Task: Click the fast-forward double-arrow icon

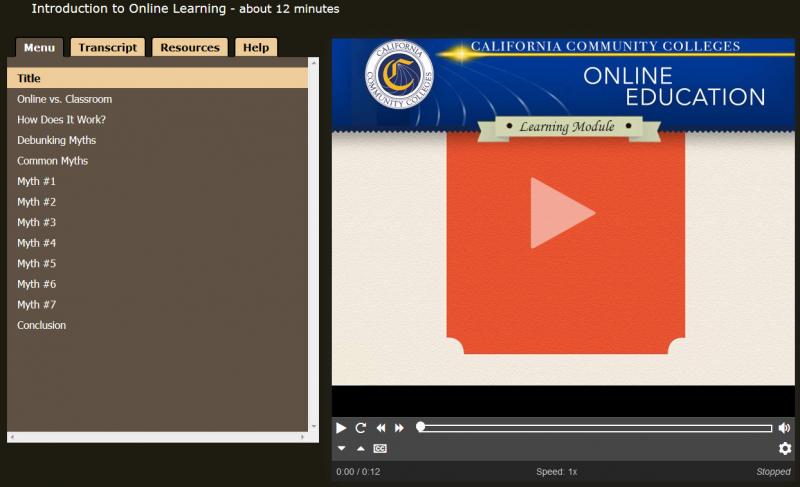Action: point(399,428)
